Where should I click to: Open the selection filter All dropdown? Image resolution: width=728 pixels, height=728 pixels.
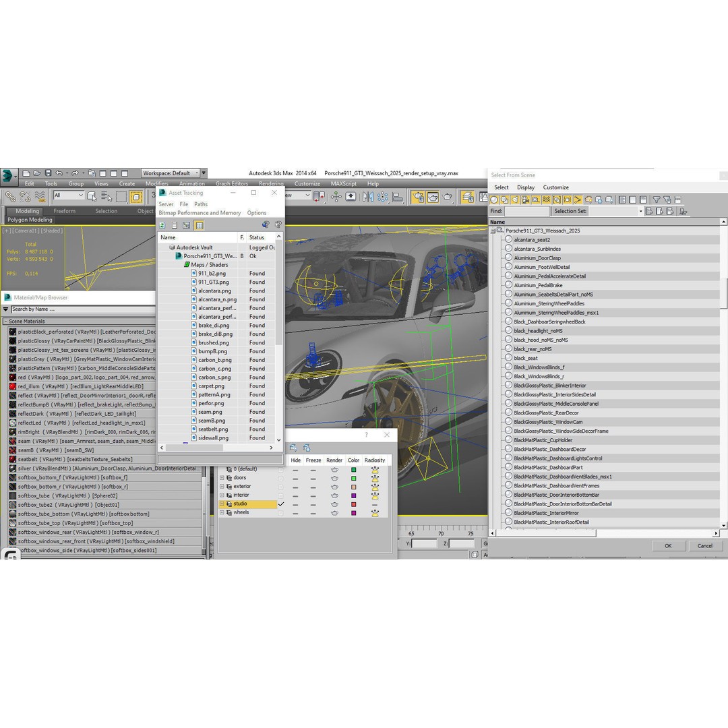(68, 195)
